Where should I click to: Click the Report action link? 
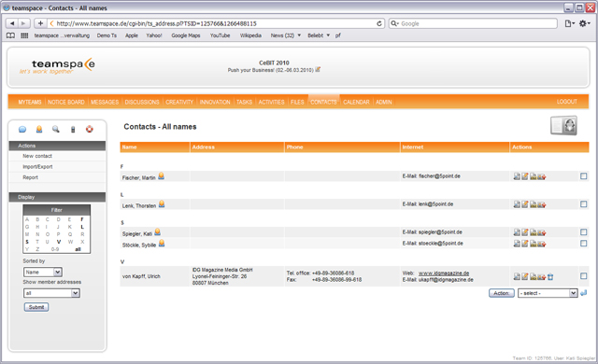click(30, 177)
